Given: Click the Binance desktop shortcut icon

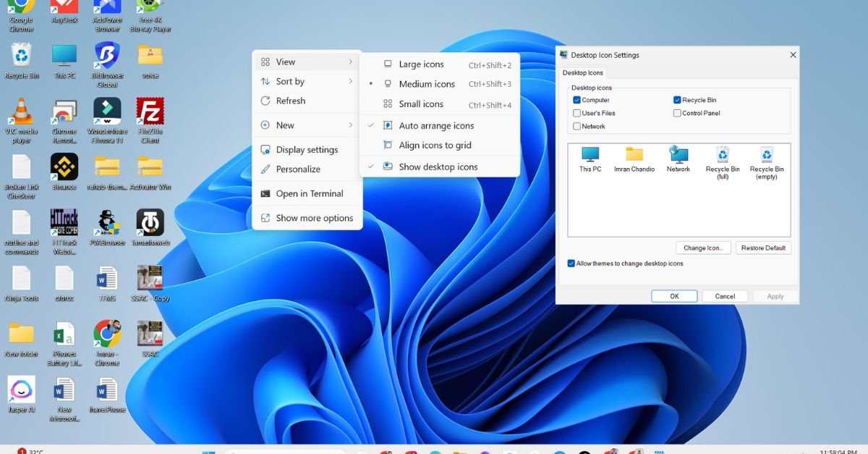Looking at the screenshot, I should (x=64, y=167).
